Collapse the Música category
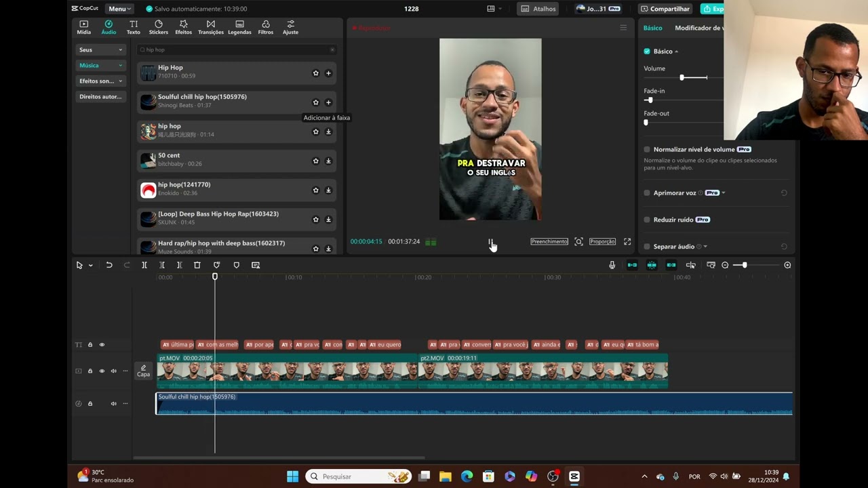Viewport: 868px width, 488px height. point(101,65)
